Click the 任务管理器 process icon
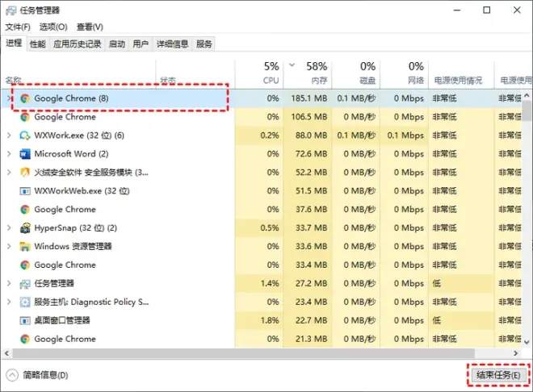The height and width of the screenshot is (392, 533). [25, 284]
